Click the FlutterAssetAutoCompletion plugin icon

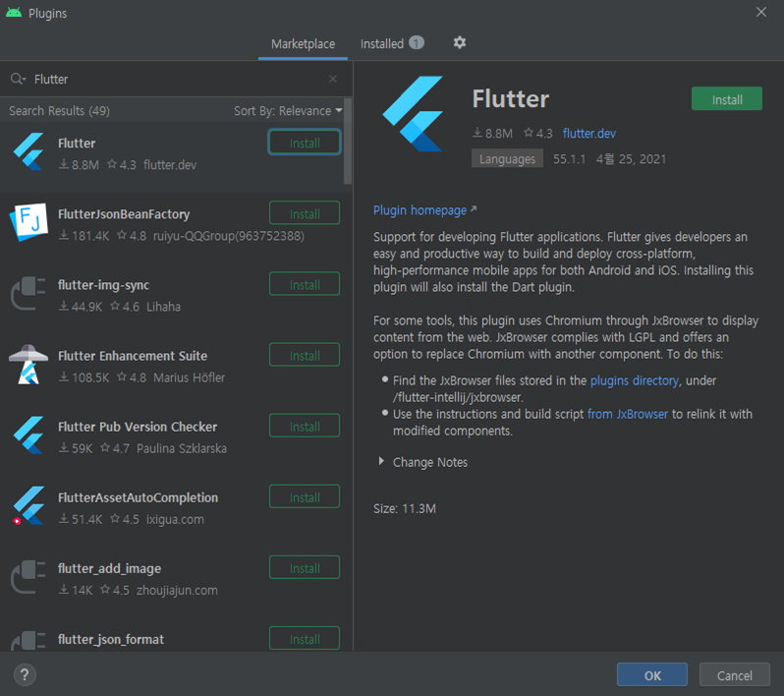point(28,506)
